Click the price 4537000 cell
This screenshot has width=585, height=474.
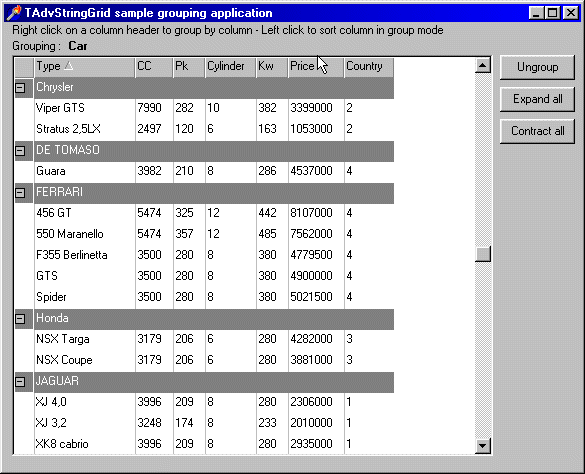click(x=316, y=172)
